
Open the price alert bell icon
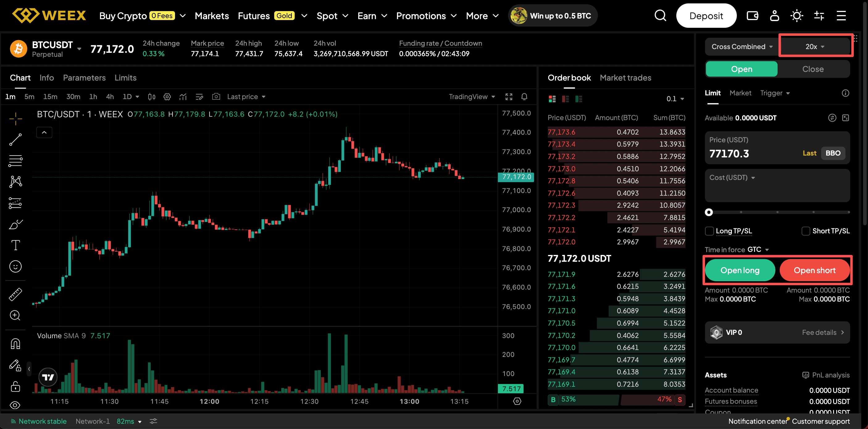point(524,97)
